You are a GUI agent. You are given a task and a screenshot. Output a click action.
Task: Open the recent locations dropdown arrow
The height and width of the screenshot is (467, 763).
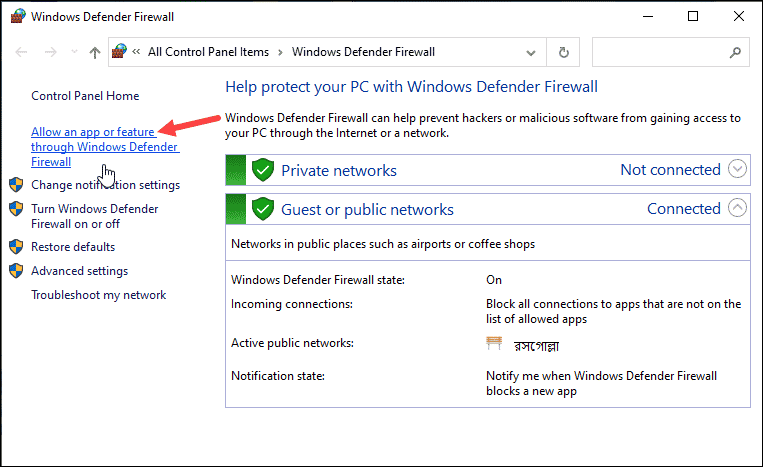click(x=74, y=52)
